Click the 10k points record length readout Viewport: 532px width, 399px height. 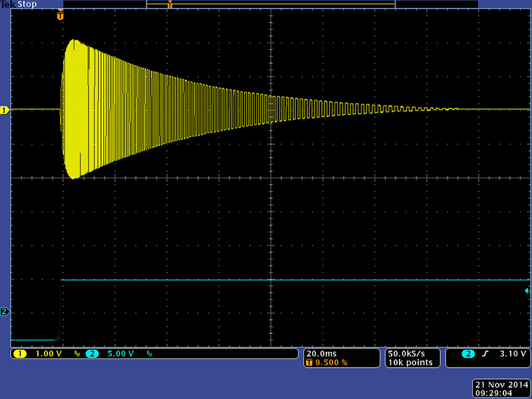coord(410,362)
